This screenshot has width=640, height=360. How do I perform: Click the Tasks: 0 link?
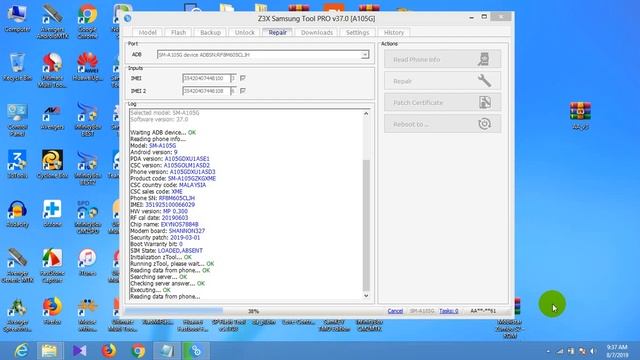pos(449,311)
